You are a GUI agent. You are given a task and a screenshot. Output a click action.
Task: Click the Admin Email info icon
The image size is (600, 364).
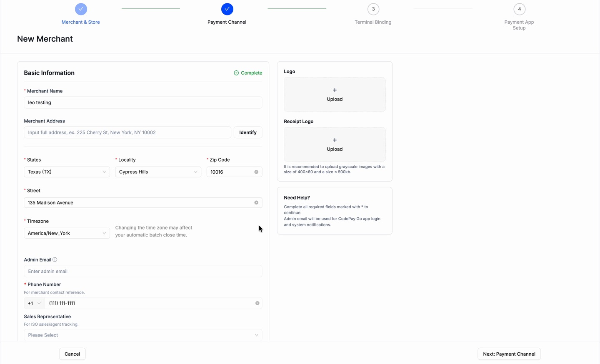pyautogui.click(x=55, y=259)
